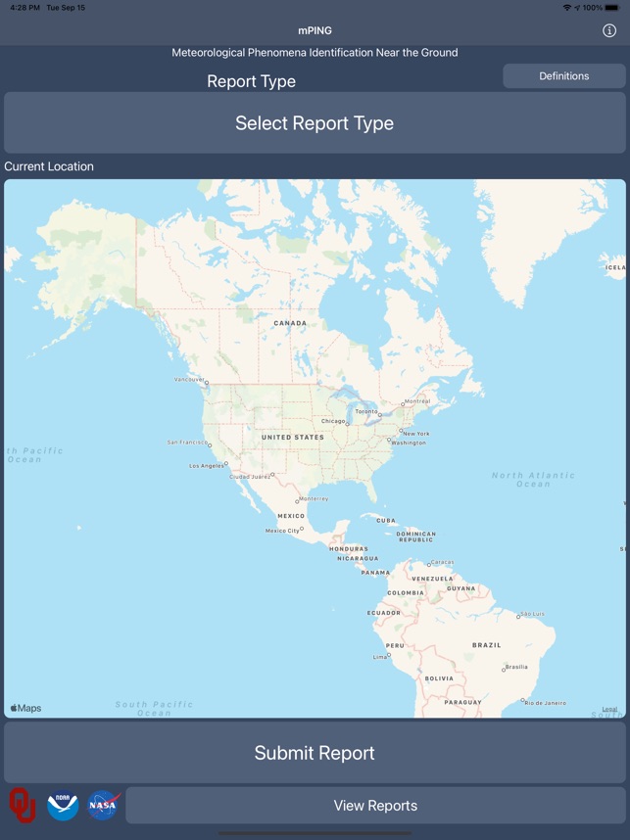Tap the Chicago marker on the map
Viewport: 630px width, 840px height.
(347, 423)
